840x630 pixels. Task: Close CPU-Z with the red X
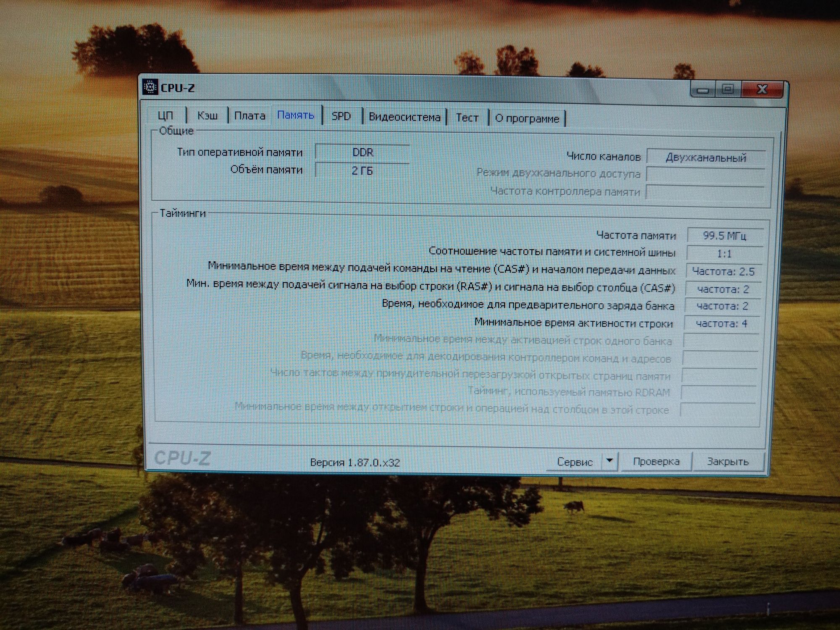[x=762, y=89]
